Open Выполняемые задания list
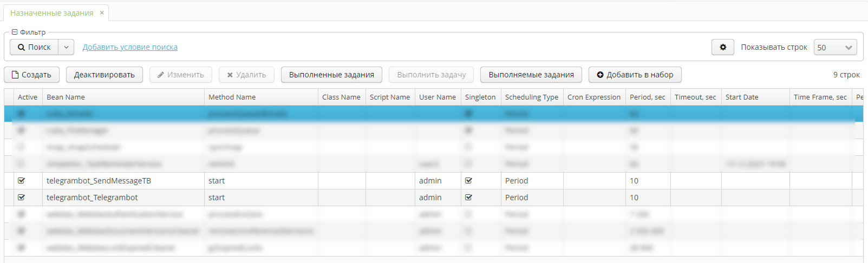The width and height of the screenshot is (868, 263). pos(531,75)
